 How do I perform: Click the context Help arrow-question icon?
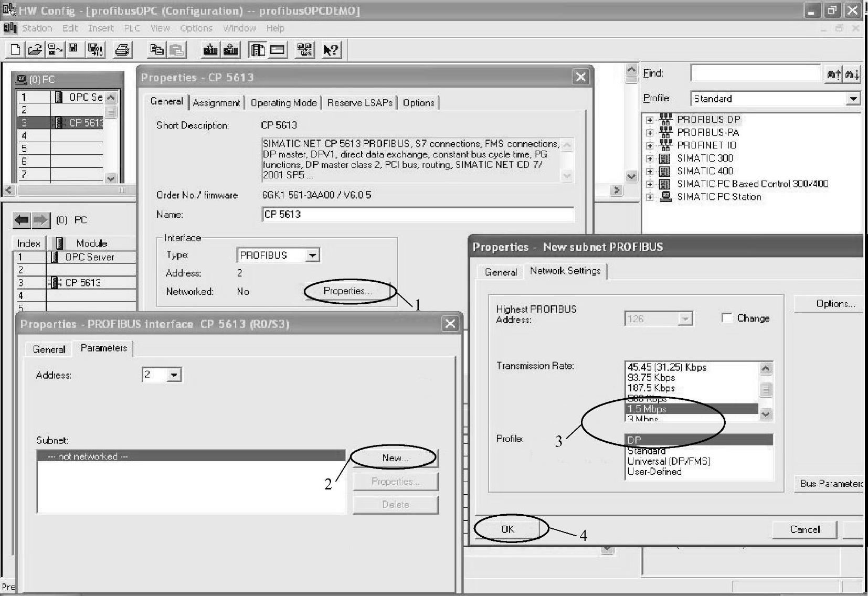[331, 50]
